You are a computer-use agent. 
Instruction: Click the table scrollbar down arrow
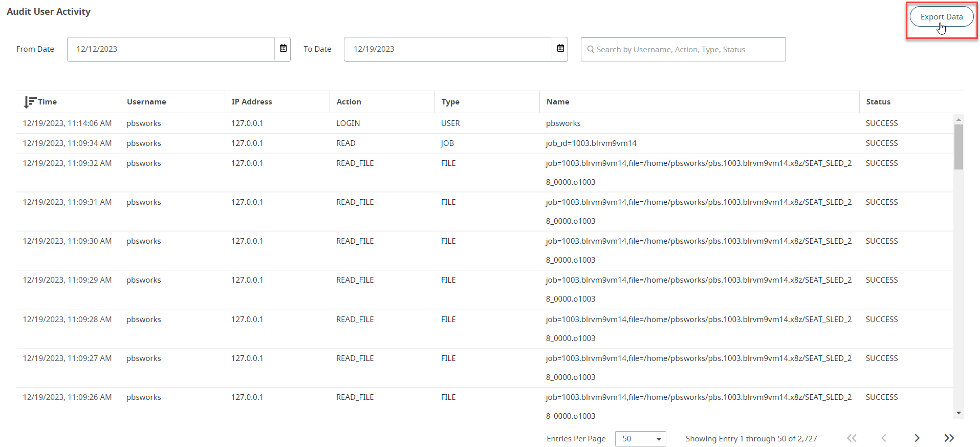(959, 413)
